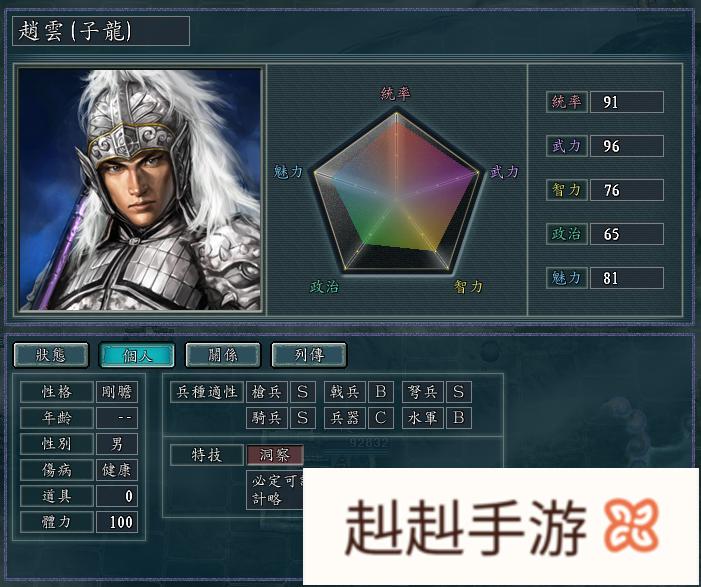Click the 魅力 stat value 81
701x587 pixels.
tap(626, 278)
